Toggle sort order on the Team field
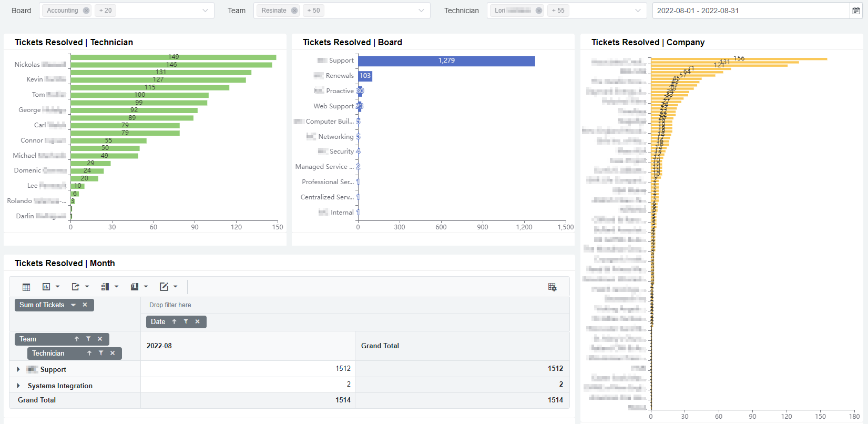Screen dimensions: 868x424 [77, 339]
